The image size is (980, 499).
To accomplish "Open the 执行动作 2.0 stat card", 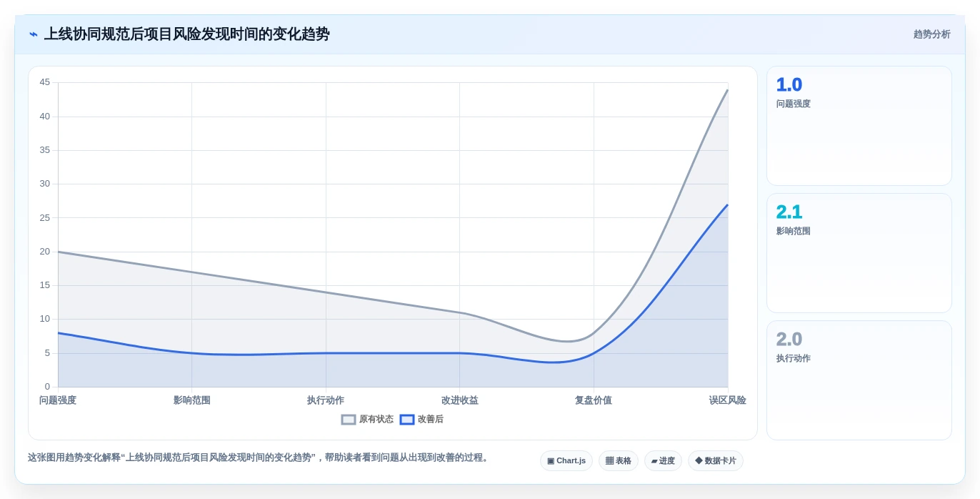I will (859, 380).
